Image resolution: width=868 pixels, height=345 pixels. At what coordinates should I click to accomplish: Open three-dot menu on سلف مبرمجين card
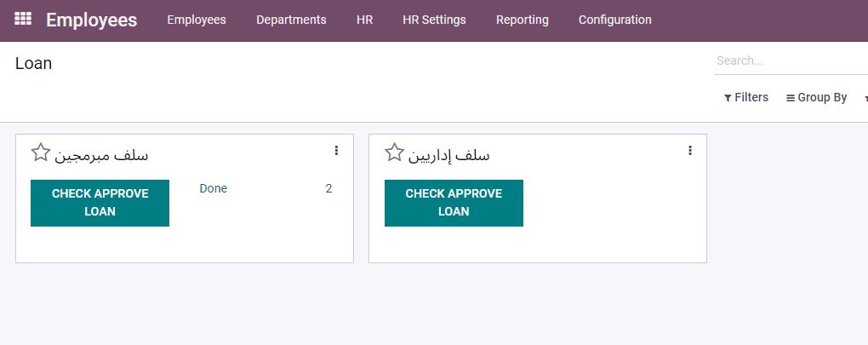pos(336,151)
